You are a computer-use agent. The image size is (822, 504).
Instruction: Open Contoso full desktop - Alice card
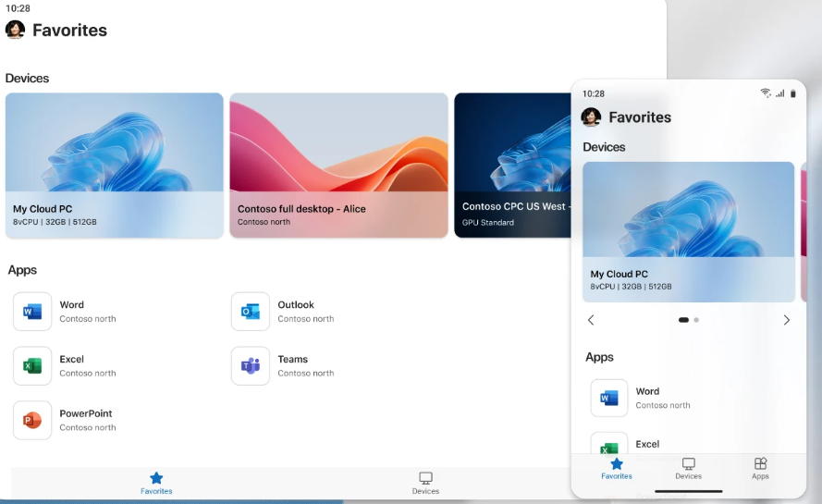(338, 166)
